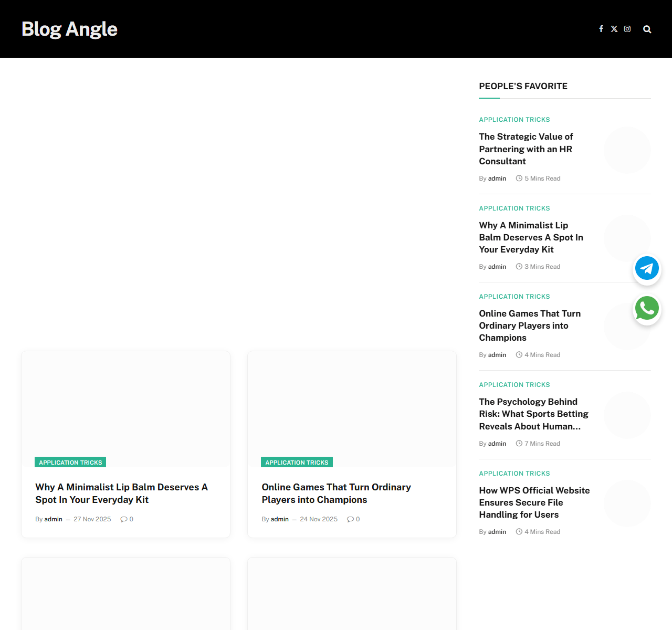Click admin author link on Lip Balm card

[x=53, y=519]
